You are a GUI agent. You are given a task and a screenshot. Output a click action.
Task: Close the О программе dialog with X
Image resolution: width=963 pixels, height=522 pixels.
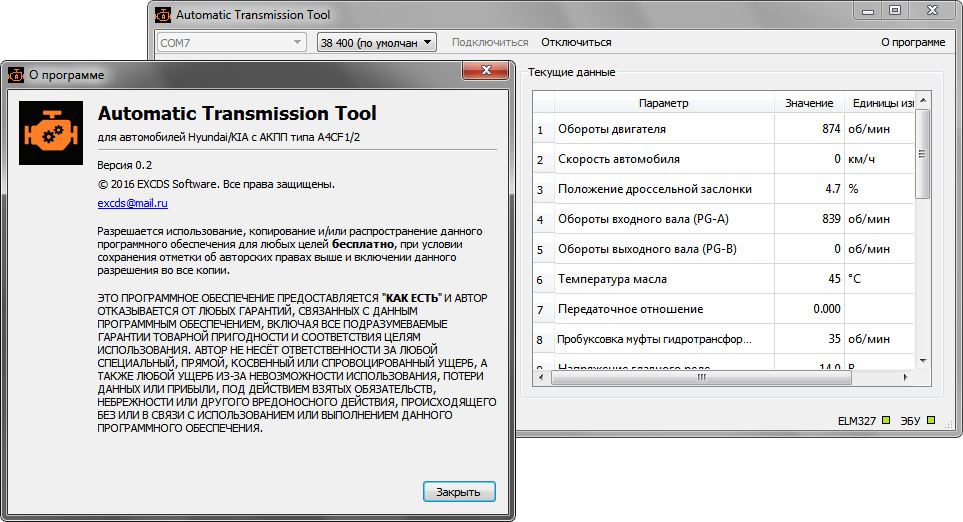click(486, 71)
